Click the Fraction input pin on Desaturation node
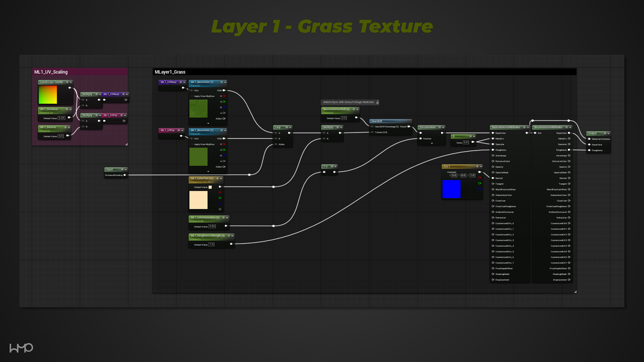Screen dimensions: 644x362 tap(421, 139)
